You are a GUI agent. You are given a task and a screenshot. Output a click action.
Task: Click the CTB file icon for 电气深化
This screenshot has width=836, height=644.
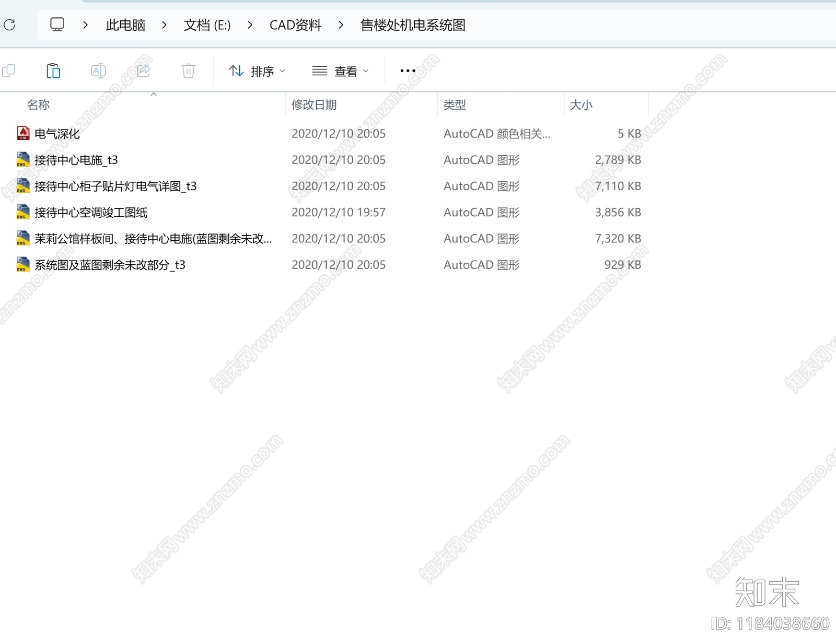23,133
